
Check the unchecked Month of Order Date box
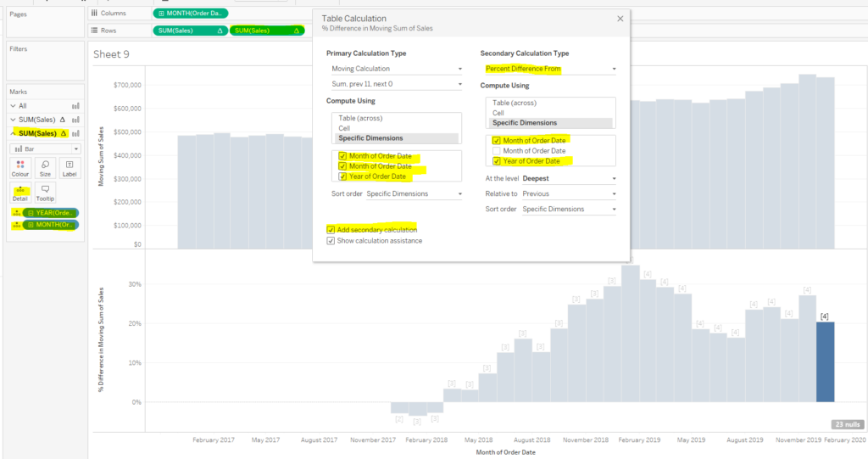point(496,150)
